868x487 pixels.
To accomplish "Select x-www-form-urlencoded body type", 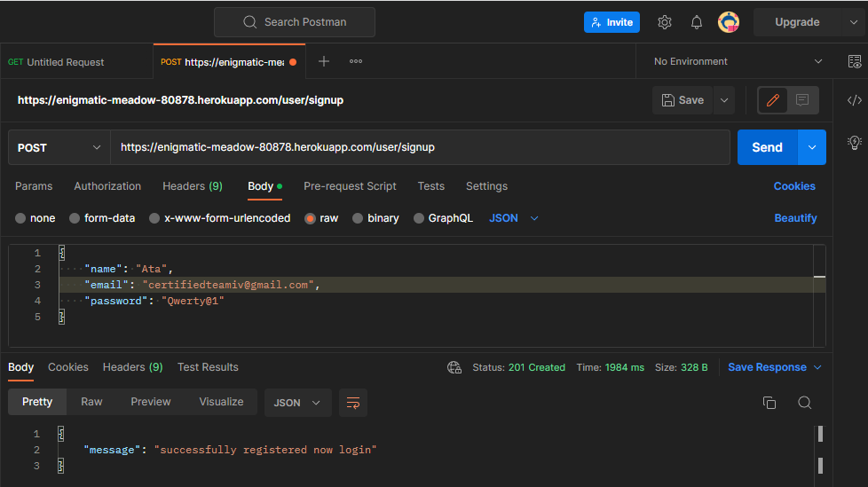I will click(220, 218).
